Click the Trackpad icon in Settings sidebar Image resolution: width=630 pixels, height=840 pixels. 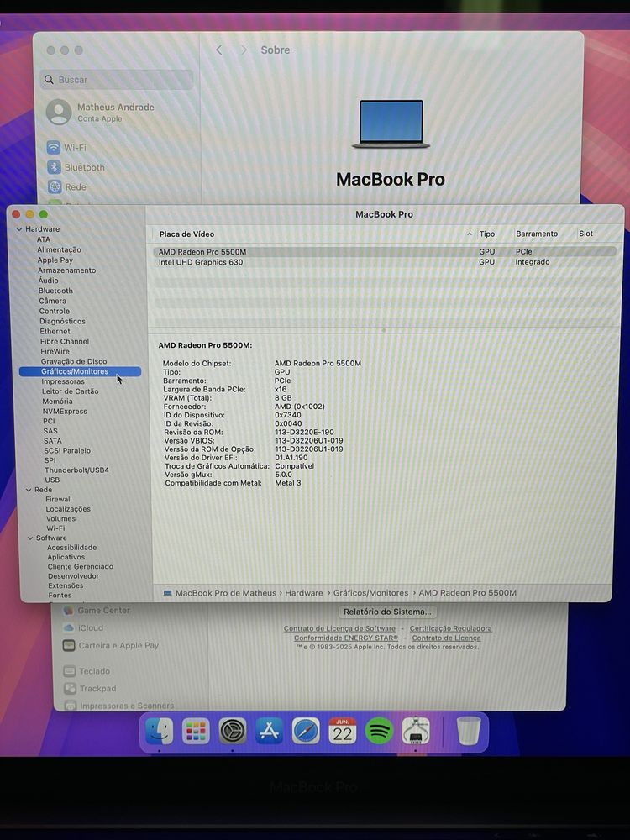point(71,689)
